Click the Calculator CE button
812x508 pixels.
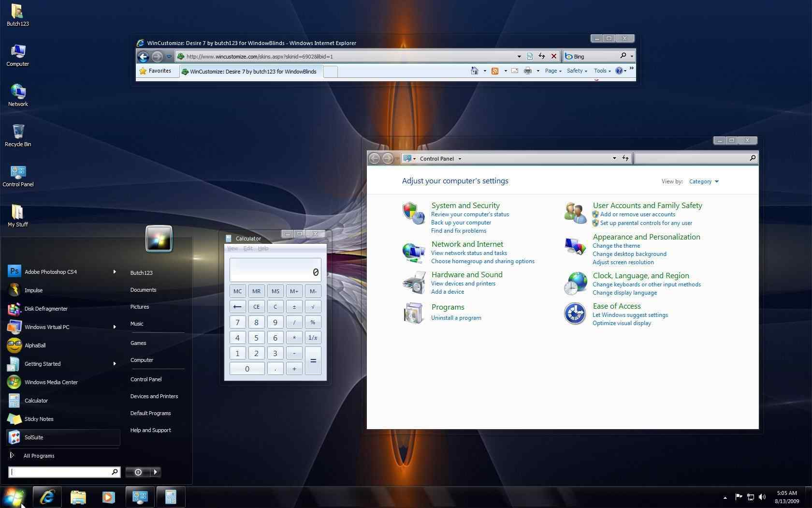click(256, 306)
